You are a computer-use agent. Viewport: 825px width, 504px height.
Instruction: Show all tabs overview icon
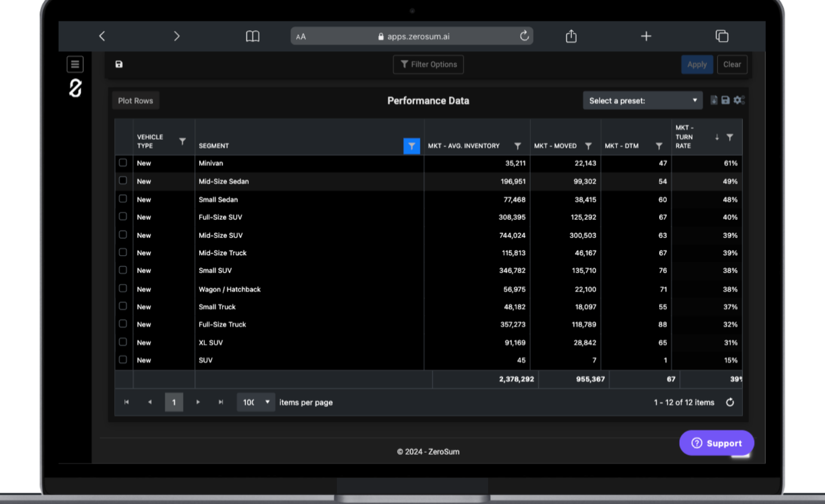(x=722, y=36)
